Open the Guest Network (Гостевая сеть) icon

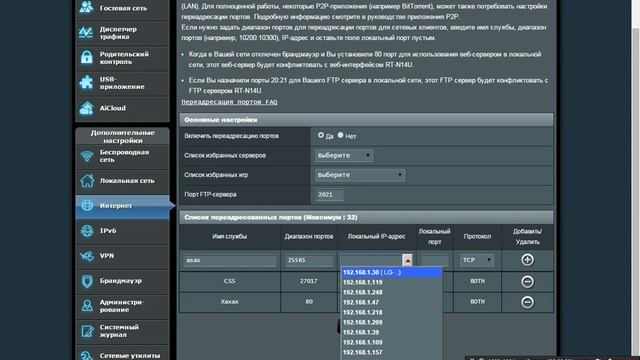pyautogui.click(x=87, y=7)
